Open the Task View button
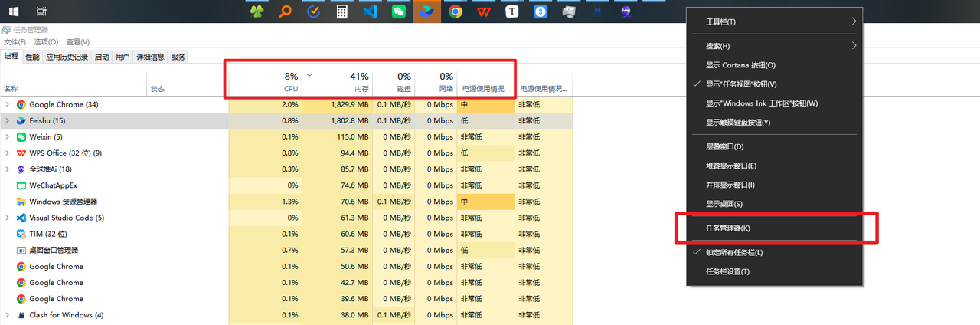This screenshot has height=325, width=980. click(x=41, y=11)
